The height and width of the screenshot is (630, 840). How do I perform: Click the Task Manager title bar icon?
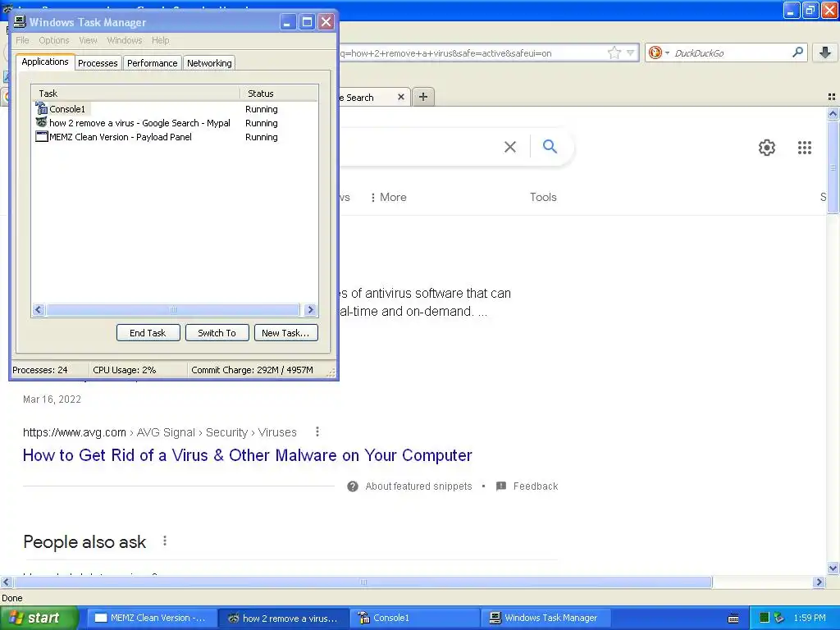point(20,21)
